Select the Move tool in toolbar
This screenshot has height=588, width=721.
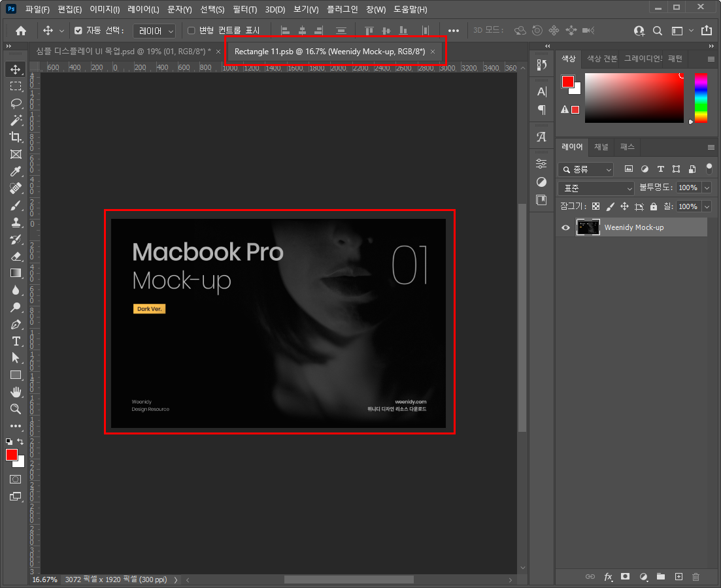click(16, 69)
